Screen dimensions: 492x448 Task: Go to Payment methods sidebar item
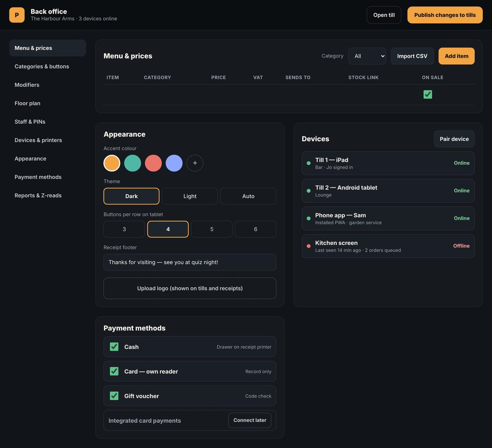click(47, 177)
